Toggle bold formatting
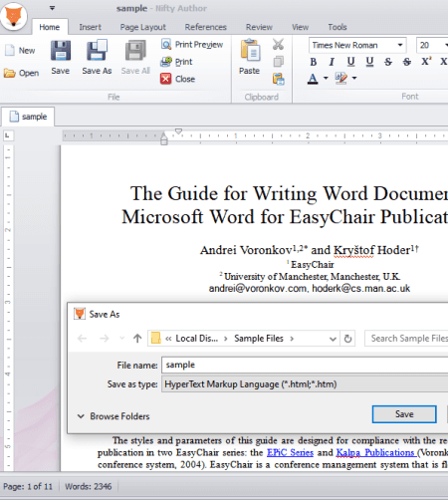Screen dimensions: 448x500 313,62
